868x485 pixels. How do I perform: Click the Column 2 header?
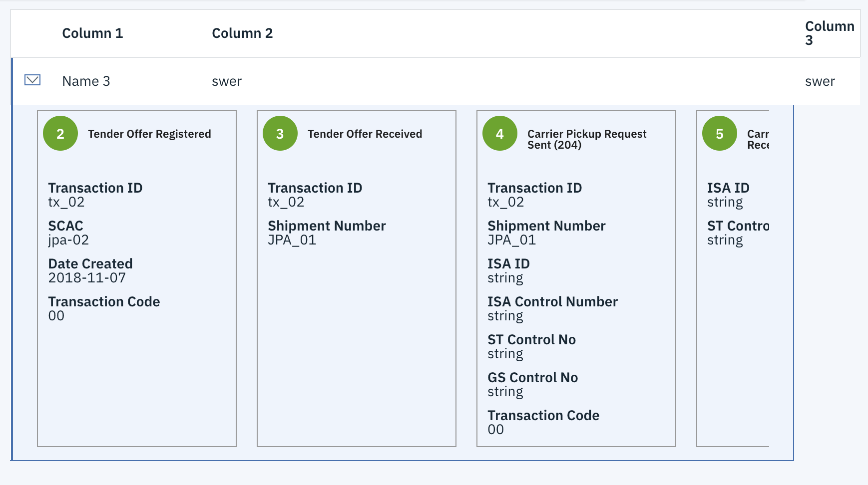pyautogui.click(x=243, y=33)
